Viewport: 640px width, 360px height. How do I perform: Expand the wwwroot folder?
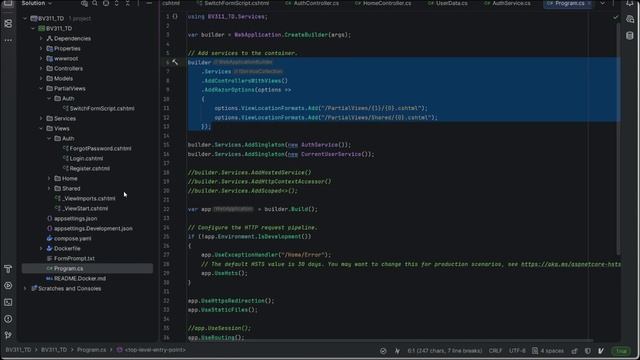click(x=41, y=58)
